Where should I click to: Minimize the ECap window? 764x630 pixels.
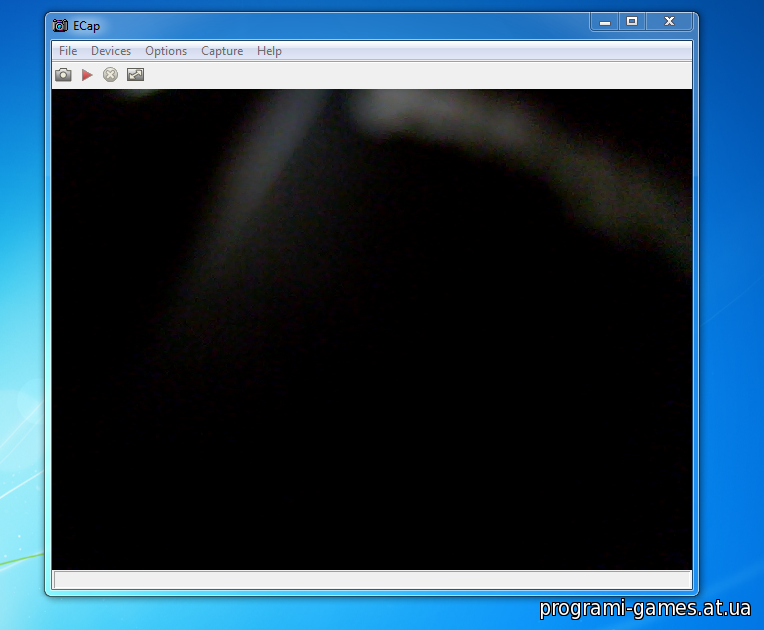click(605, 22)
